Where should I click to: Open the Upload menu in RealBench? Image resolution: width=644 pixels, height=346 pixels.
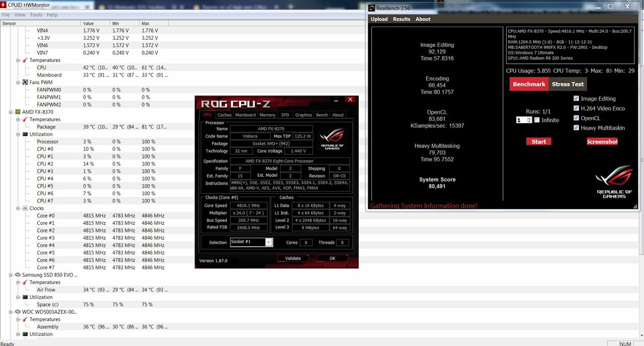379,19
